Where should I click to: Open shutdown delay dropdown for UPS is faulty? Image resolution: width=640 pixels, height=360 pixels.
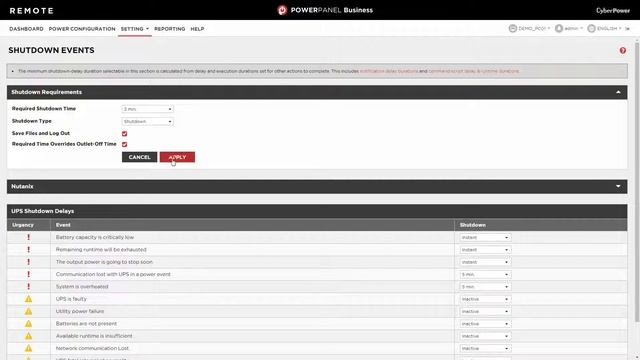(x=485, y=299)
